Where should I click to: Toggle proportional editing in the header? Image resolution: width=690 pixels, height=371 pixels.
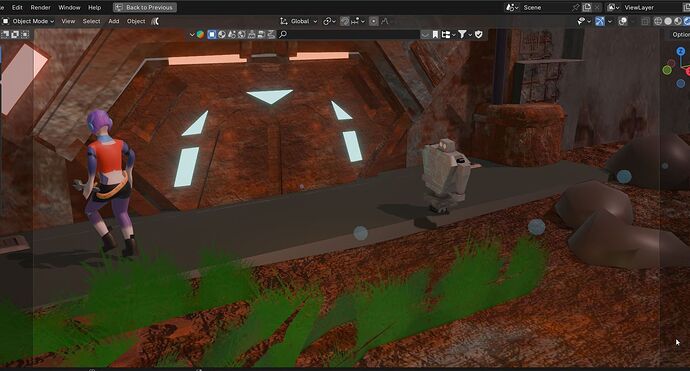point(374,21)
